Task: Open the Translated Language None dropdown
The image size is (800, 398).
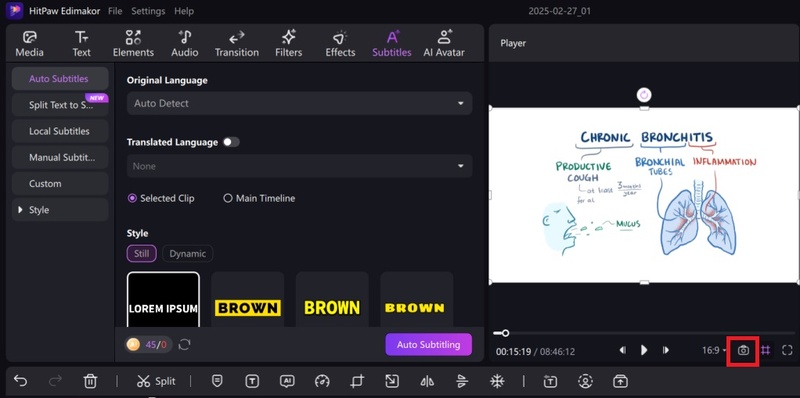Action: coord(299,166)
